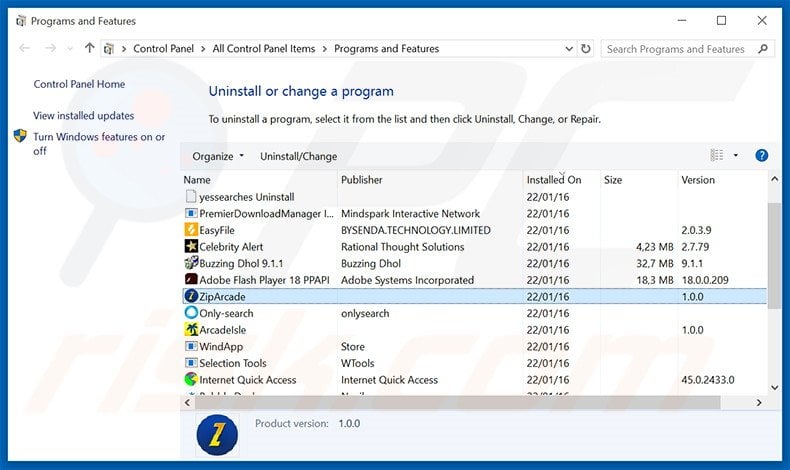Click the vertical scrollbar down arrow
790x470 pixels.
[774, 387]
